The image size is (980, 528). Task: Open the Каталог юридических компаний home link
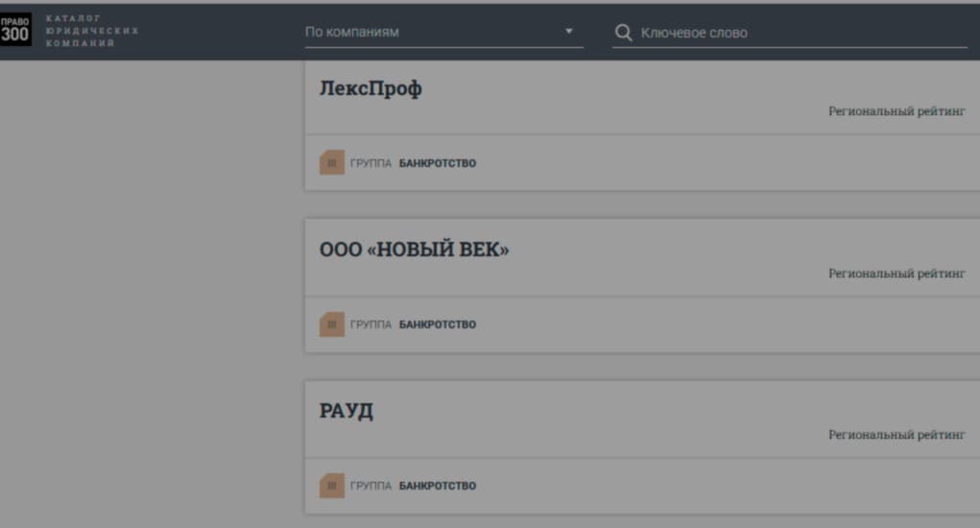click(91, 31)
